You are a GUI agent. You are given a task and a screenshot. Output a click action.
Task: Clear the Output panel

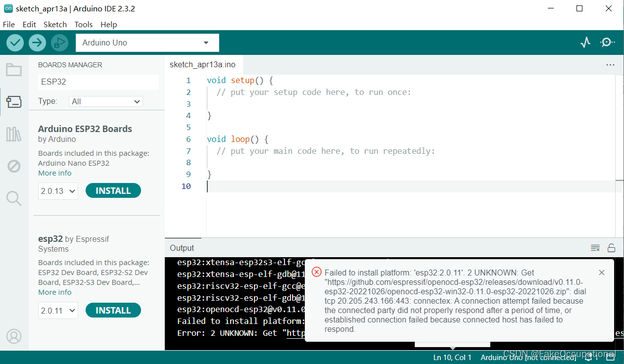click(x=595, y=248)
